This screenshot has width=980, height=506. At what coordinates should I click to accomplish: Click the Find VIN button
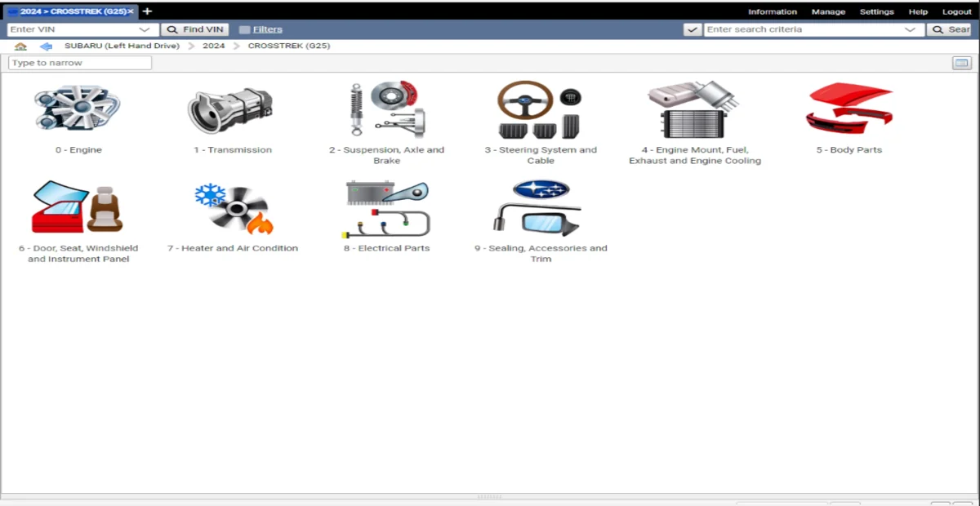pyautogui.click(x=195, y=29)
